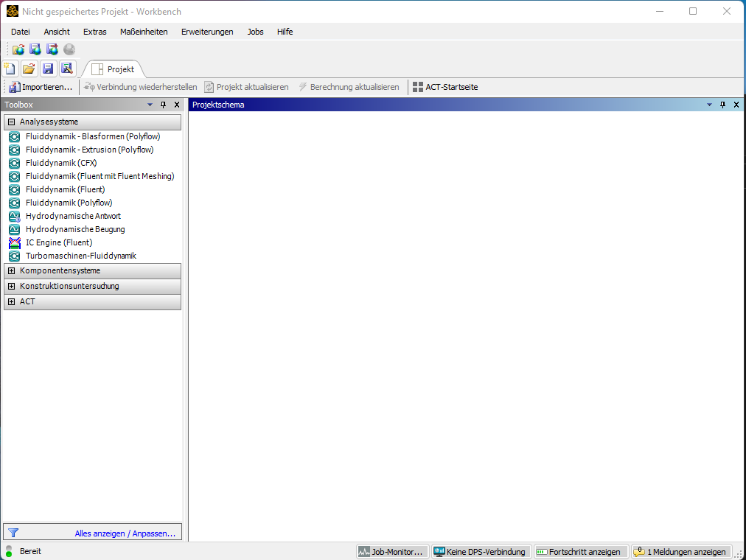The image size is (746, 560).
Task: Click the Toolbox filter funnel icon
Action: [x=13, y=533]
